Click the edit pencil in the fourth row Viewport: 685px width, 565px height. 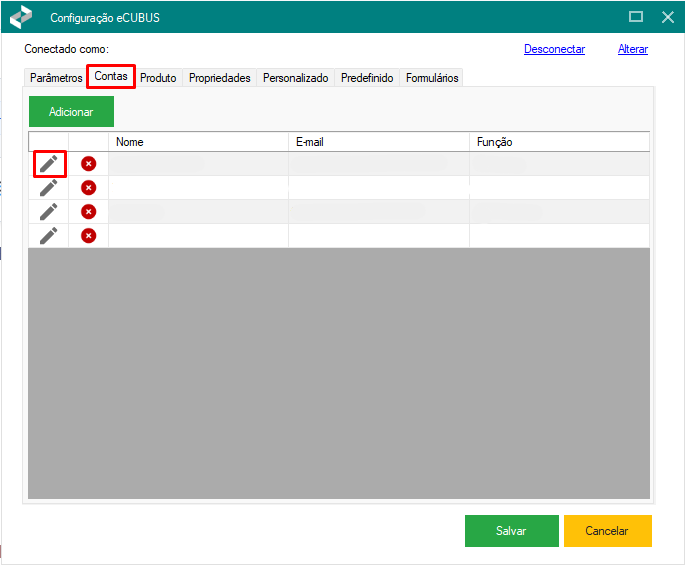[48, 235]
